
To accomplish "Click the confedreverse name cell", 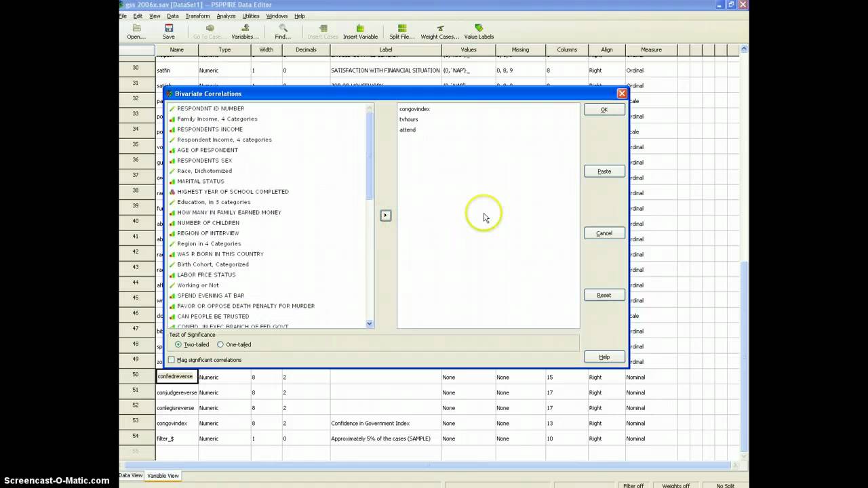I will [x=176, y=377].
